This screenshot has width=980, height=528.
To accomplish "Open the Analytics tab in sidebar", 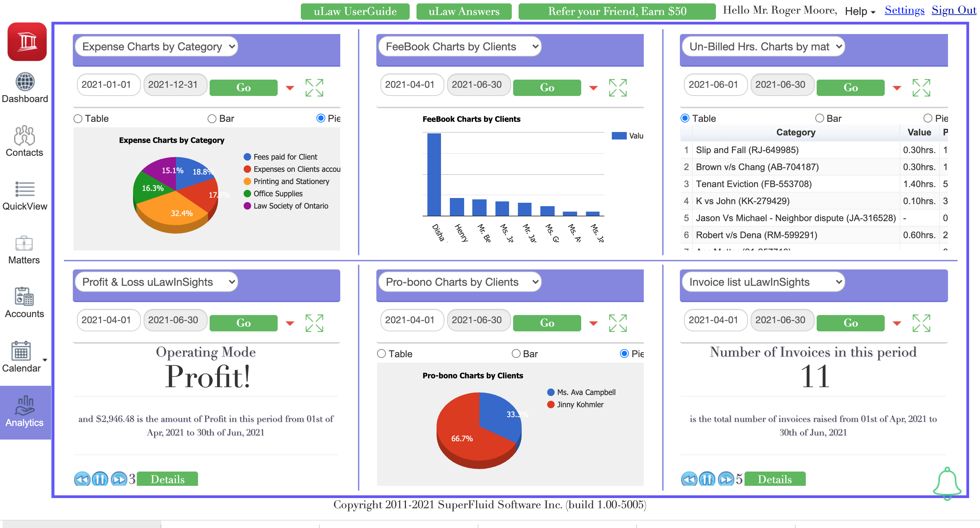I will point(25,412).
